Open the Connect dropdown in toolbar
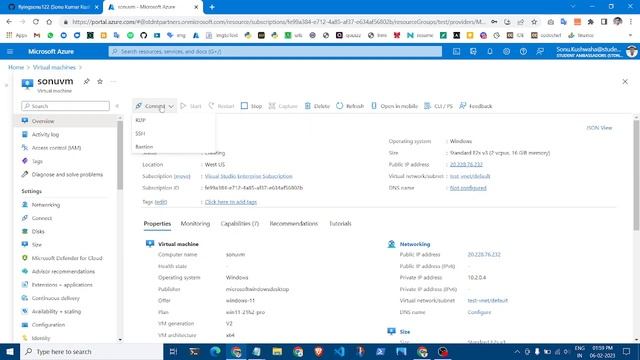This screenshot has height=360, width=640. click(x=154, y=106)
